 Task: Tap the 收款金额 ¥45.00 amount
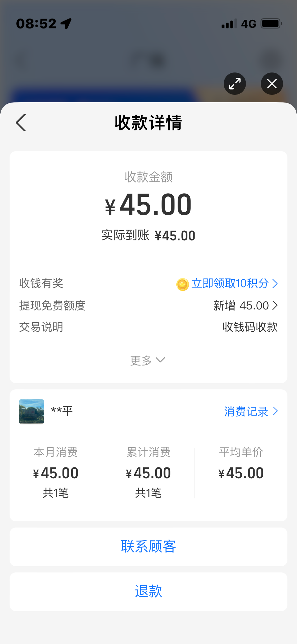tap(148, 205)
